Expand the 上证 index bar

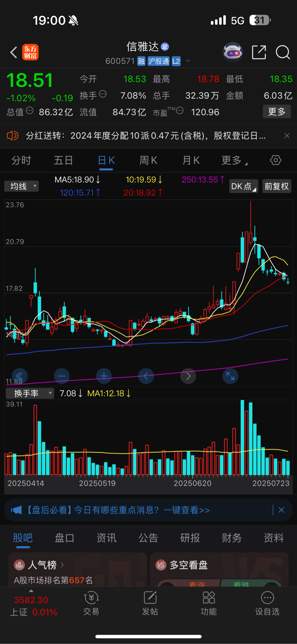pos(34,605)
